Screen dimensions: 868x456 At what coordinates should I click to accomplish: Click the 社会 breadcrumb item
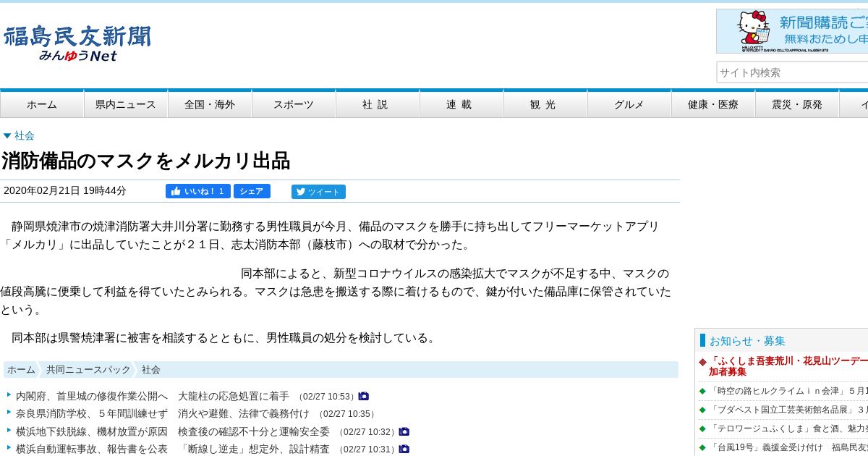(x=151, y=370)
